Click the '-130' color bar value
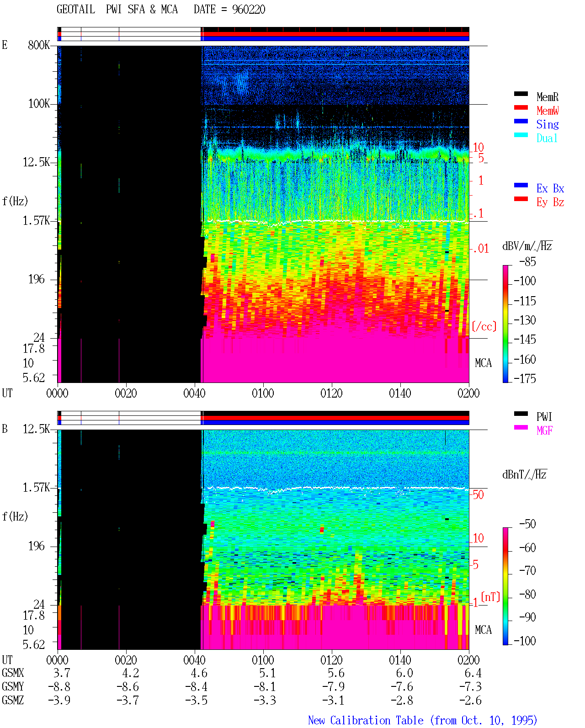Viewport: 585px width, 728px height. pos(525,320)
